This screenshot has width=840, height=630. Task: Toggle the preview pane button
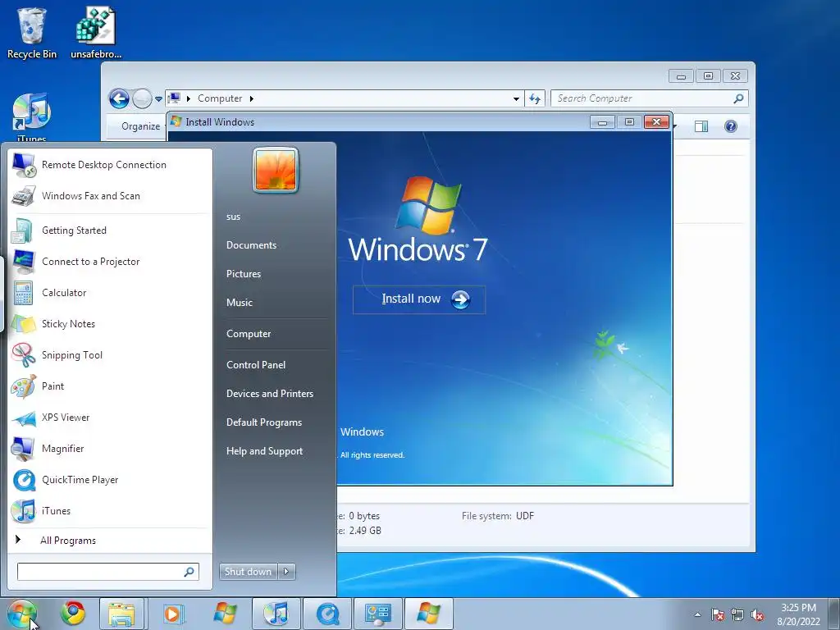701,126
